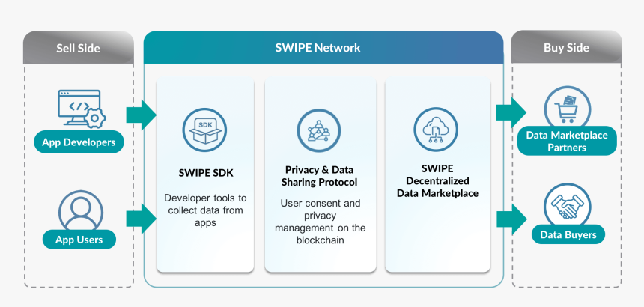Select the Sell Side header
644x307 pixels.
point(78,48)
